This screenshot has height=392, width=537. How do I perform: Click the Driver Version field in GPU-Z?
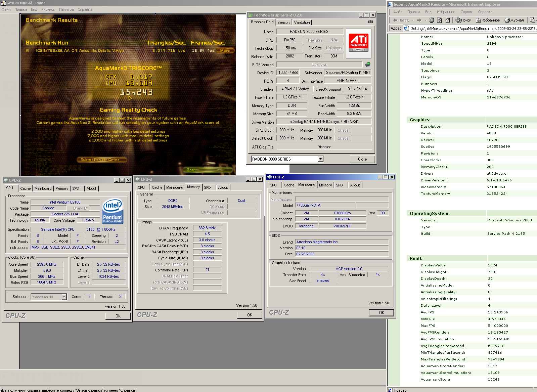324,122
